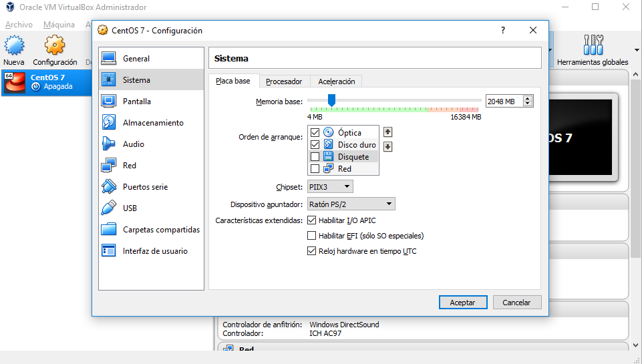Disable the Habilitar I/O APIC checkbox
This screenshot has width=642, height=364.
(311, 220)
